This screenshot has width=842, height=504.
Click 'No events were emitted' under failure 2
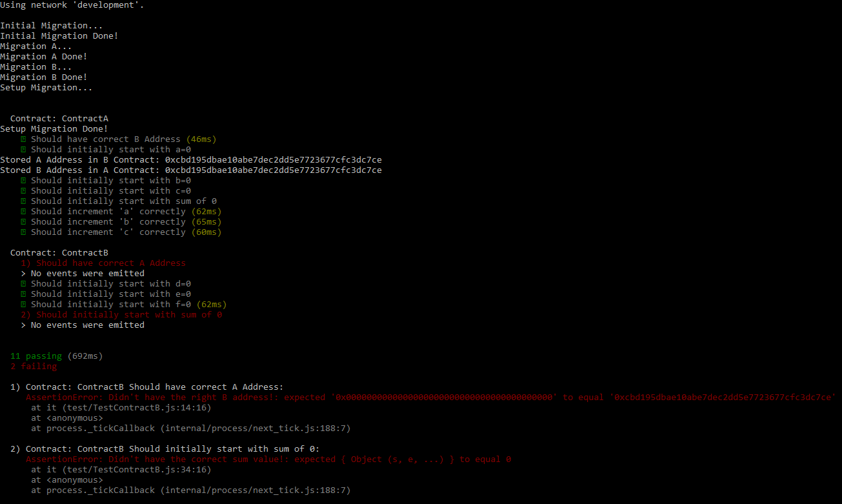click(83, 325)
